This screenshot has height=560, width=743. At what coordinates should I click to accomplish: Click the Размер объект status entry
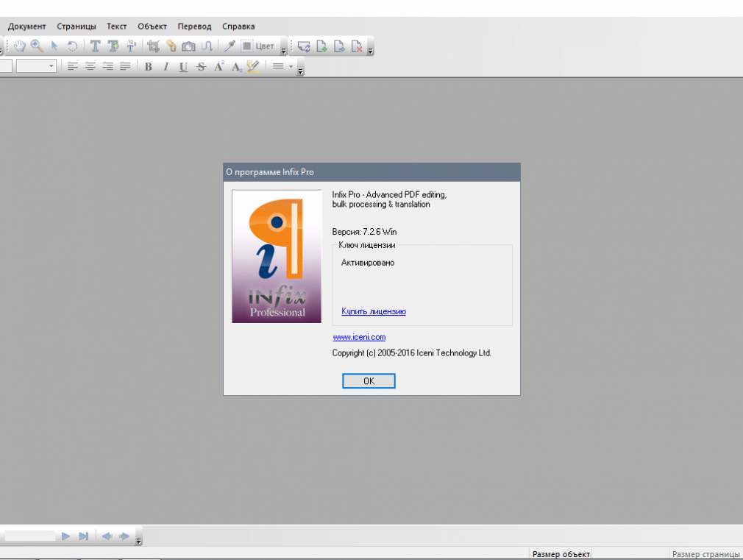tap(561, 554)
